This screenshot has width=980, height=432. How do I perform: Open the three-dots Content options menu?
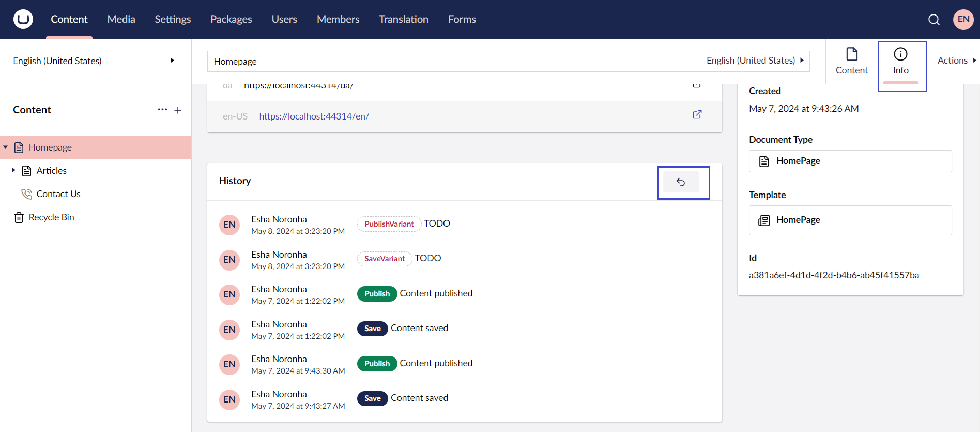coord(162,110)
